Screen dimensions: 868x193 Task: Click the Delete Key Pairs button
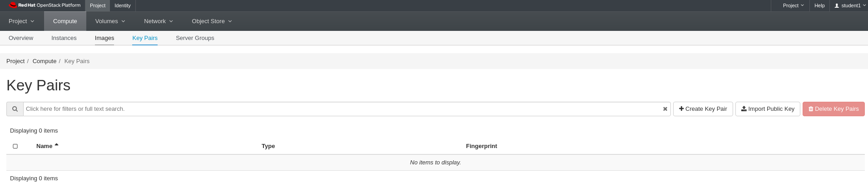coord(833,109)
